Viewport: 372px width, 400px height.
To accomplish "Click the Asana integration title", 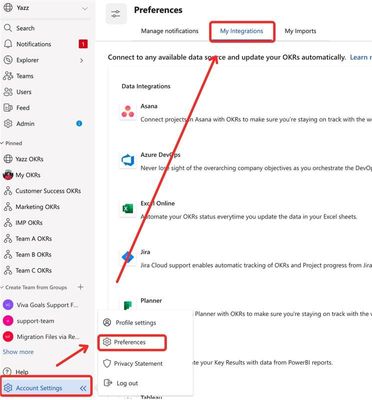I will click(149, 106).
